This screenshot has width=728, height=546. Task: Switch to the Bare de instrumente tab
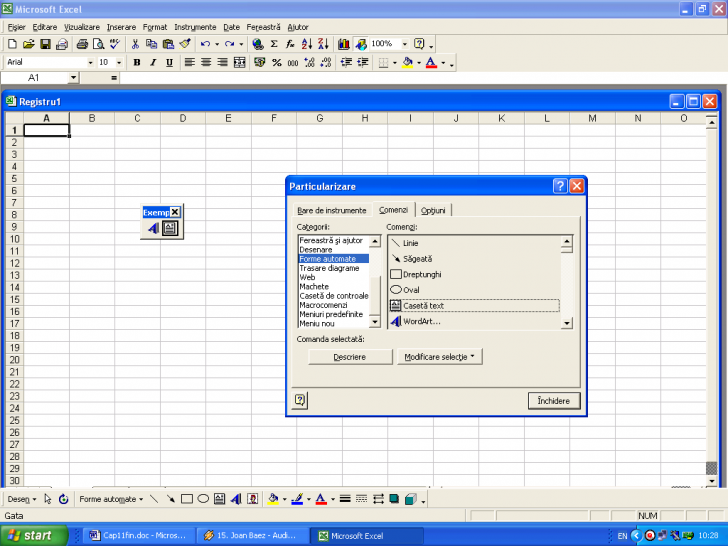click(x=331, y=210)
